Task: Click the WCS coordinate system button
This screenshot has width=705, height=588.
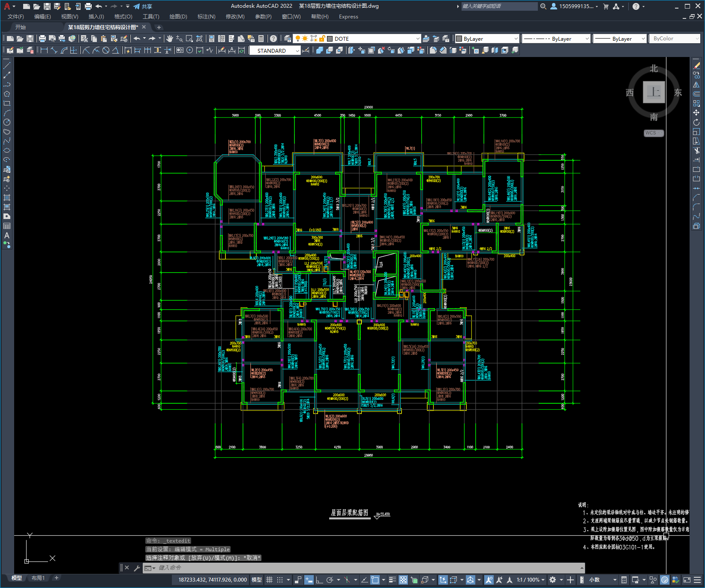Action: tap(654, 133)
